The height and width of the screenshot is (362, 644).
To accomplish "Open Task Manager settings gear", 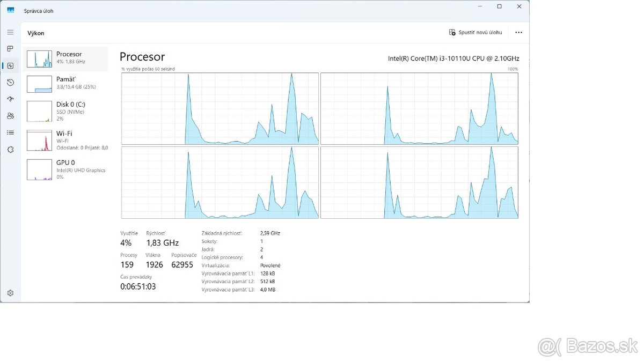I will pyautogui.click(x=10, y=293).
